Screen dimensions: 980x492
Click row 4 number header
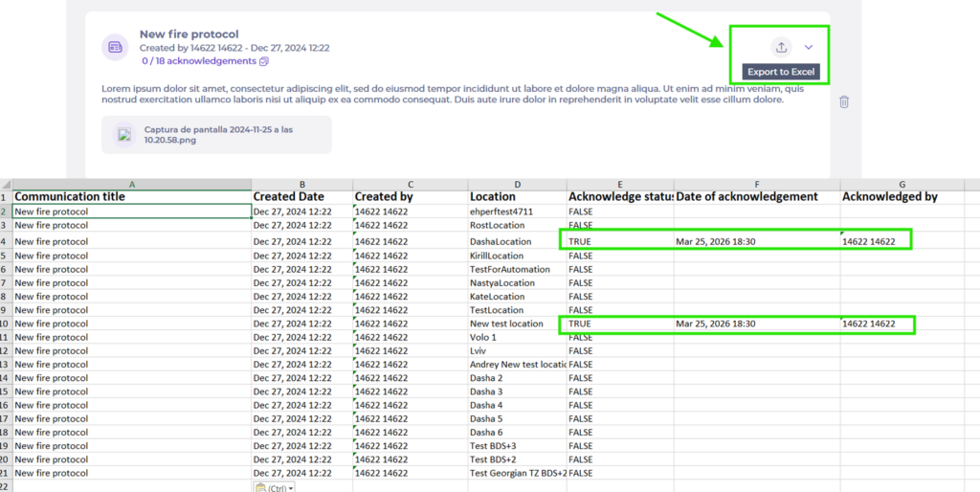[x=5, y=241]
